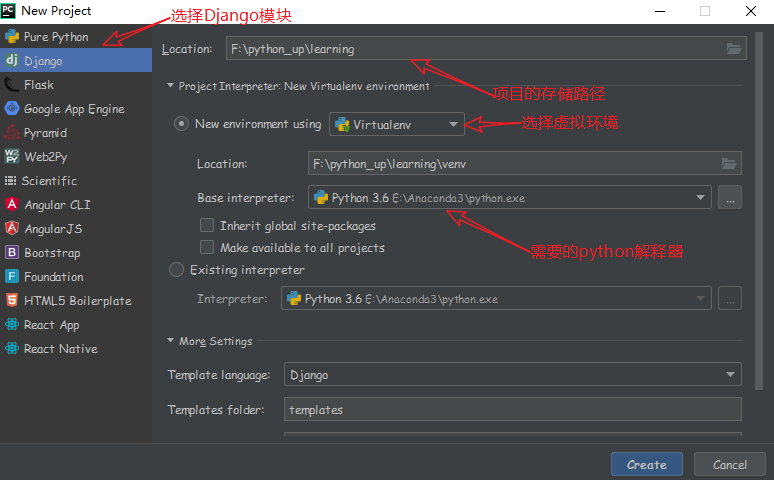774x480 pixels.
Task: Enable Inherit global site-packages checkbox
Action: (207, 225)
